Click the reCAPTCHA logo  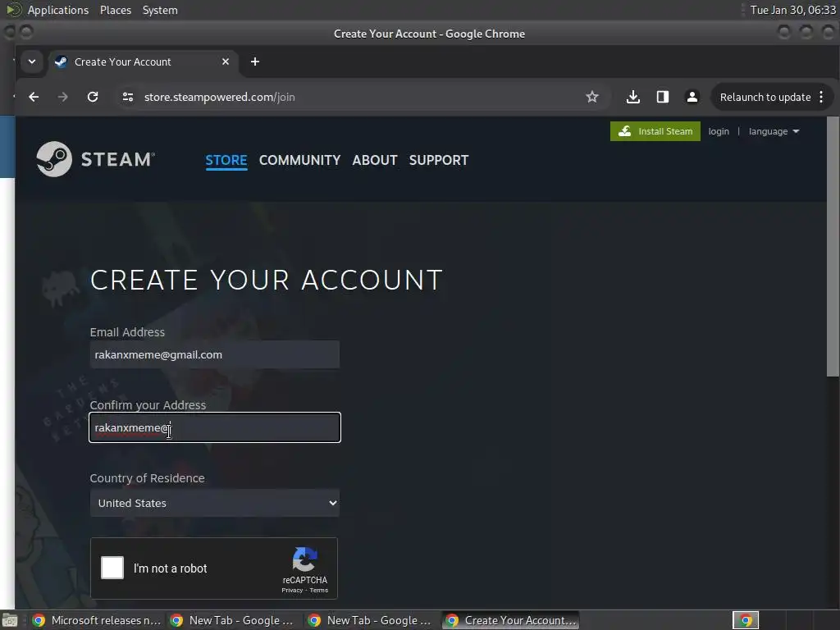pos(305,559)
